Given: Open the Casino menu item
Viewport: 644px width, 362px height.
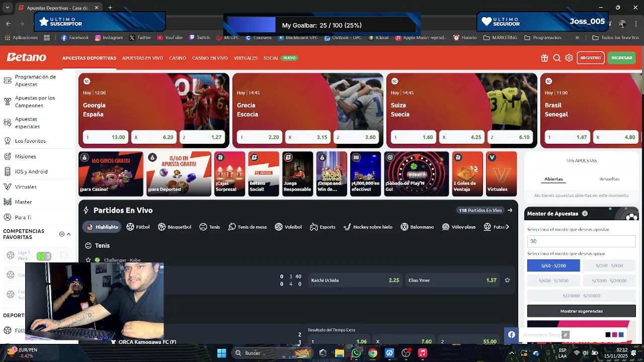Looking at the screenshot, I should tap(178, 58).
